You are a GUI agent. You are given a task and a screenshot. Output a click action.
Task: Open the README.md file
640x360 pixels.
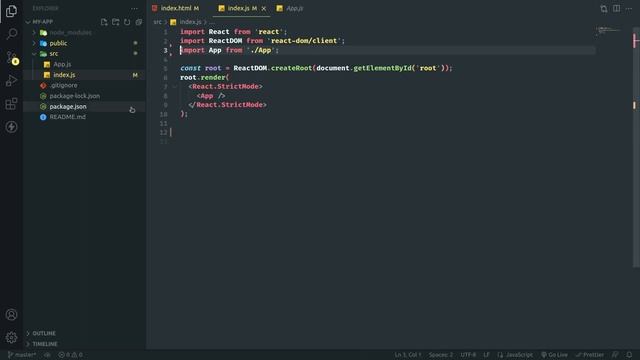[67, 117]
